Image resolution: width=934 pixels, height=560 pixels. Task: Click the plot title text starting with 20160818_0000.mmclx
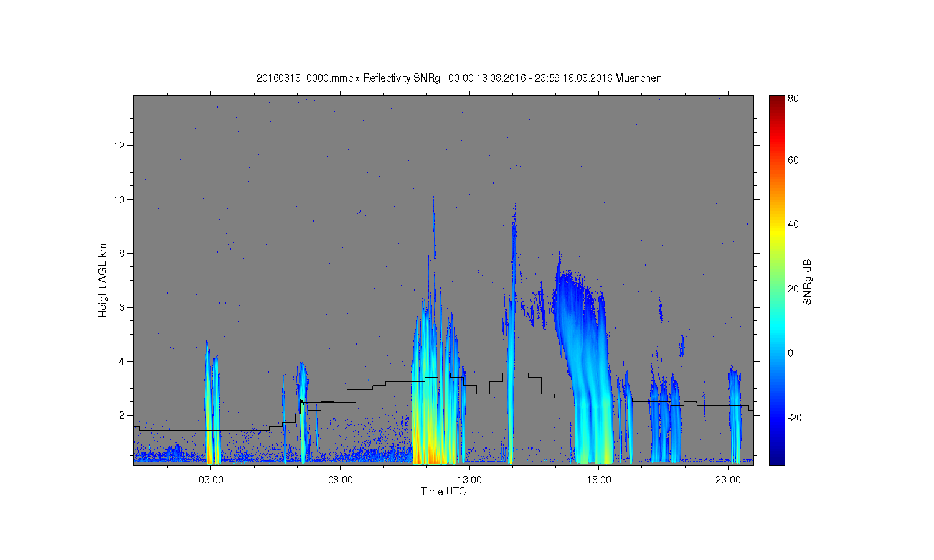[x=459, y=78]
